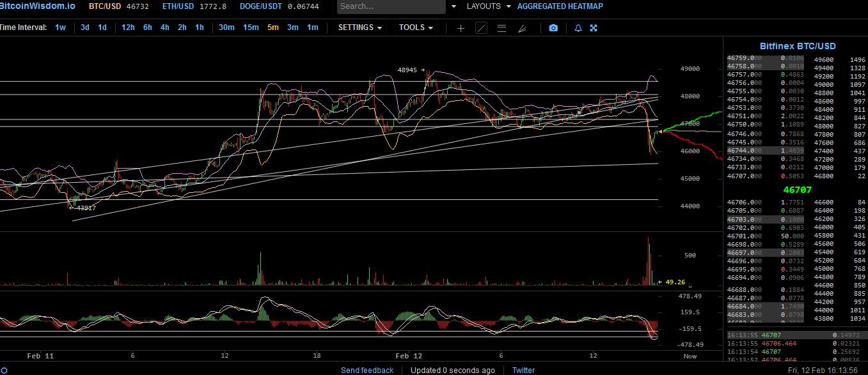868x375 pixels.
Task: Set time interval to 1w
Action: pyautogui.click(x=60, y=27)
